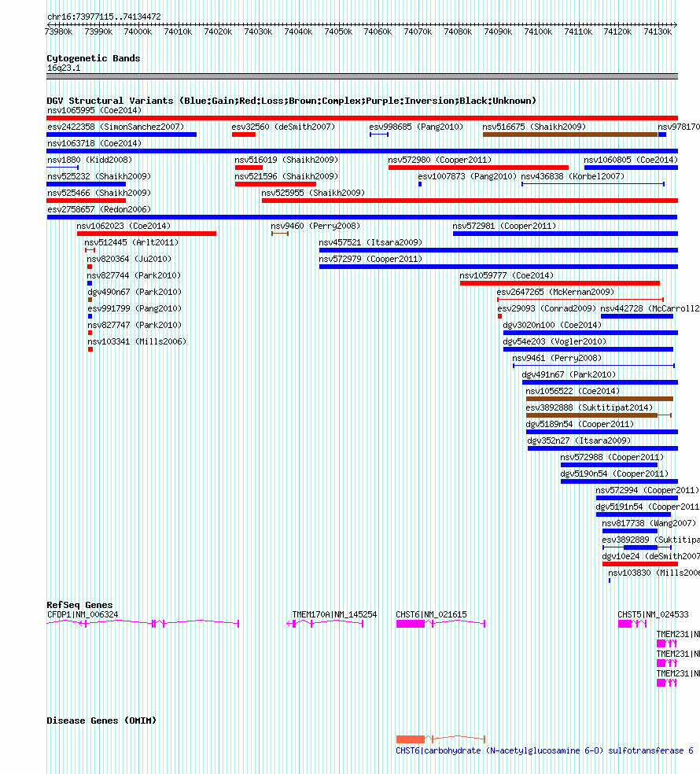
Task: Open nsv1059777 (Coe2014) variant label
Action: point(507,275)
